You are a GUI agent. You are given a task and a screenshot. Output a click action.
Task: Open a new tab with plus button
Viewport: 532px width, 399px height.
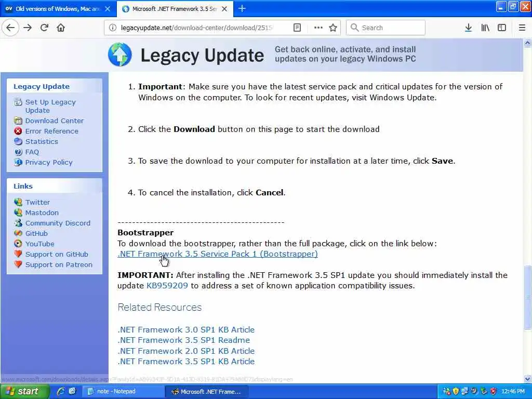click(x=242, y=8)
